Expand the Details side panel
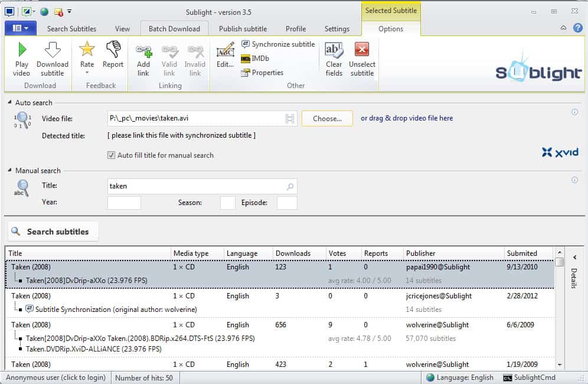Screen dimensions: 588x384 point(574,258)
